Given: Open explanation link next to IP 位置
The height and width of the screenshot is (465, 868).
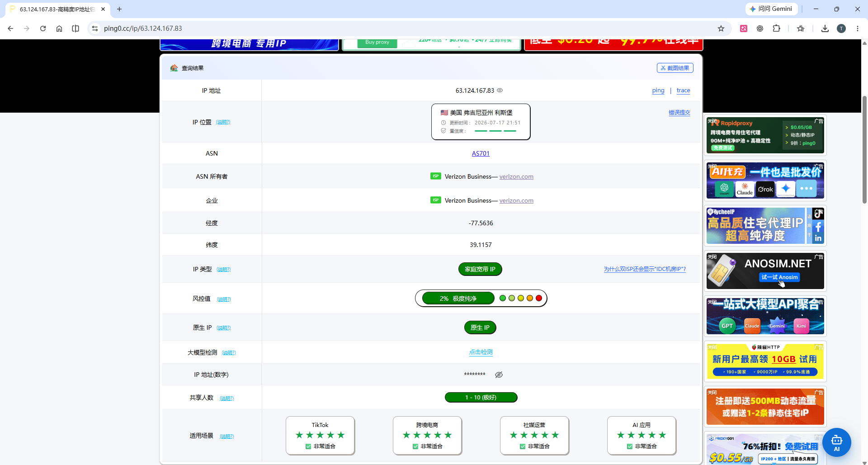Looking at the screenshot, I should 223,122.
